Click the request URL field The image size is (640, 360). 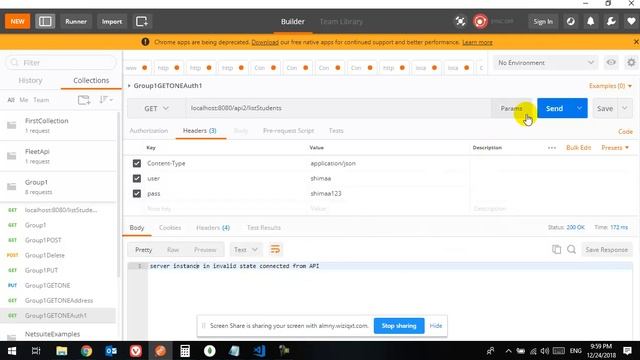(339, 108)
